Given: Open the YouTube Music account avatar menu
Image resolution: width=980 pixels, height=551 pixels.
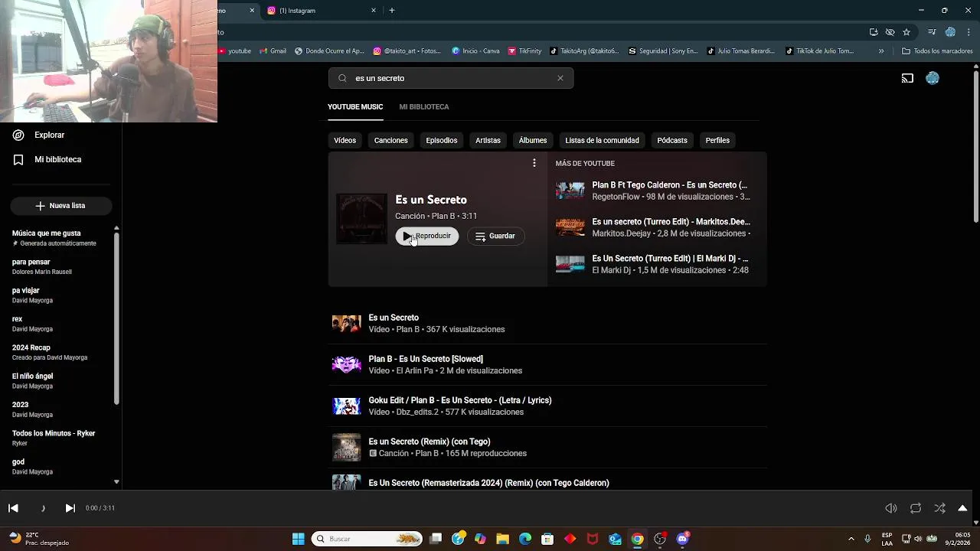Looking at the screenshot, I should tap(933, 78).
